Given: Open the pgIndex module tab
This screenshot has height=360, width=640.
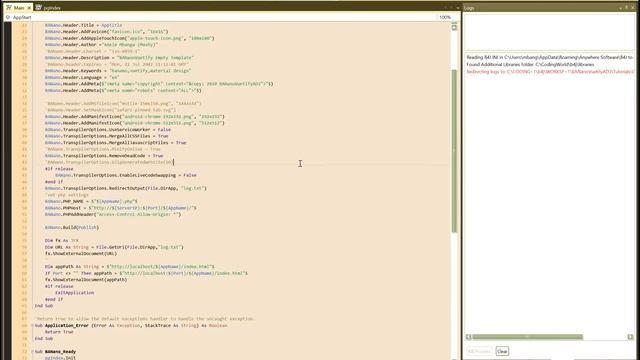Looking at the screenshot, I should [48, 8].
